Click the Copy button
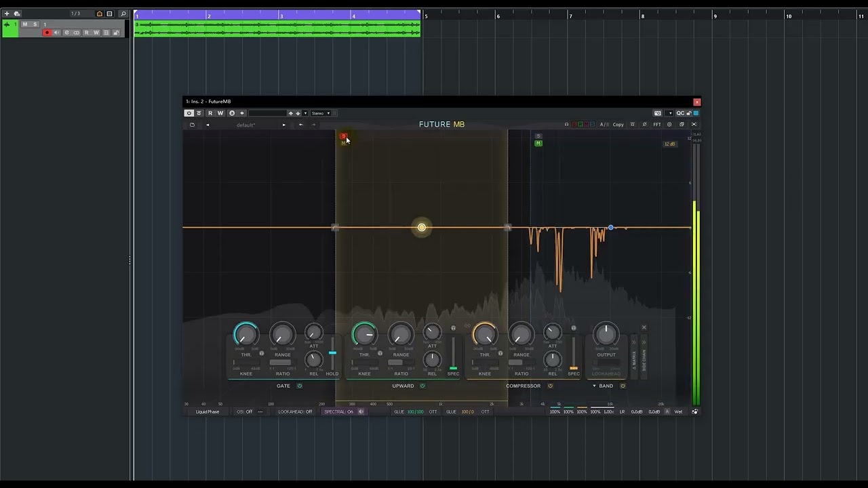The width and height of the screenshot is (868, 488). coord(618,124)
